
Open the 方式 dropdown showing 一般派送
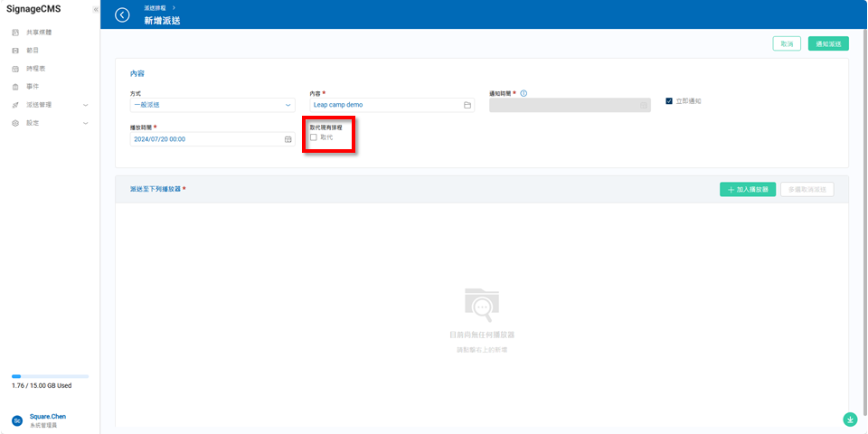click(x=212, y=105)
